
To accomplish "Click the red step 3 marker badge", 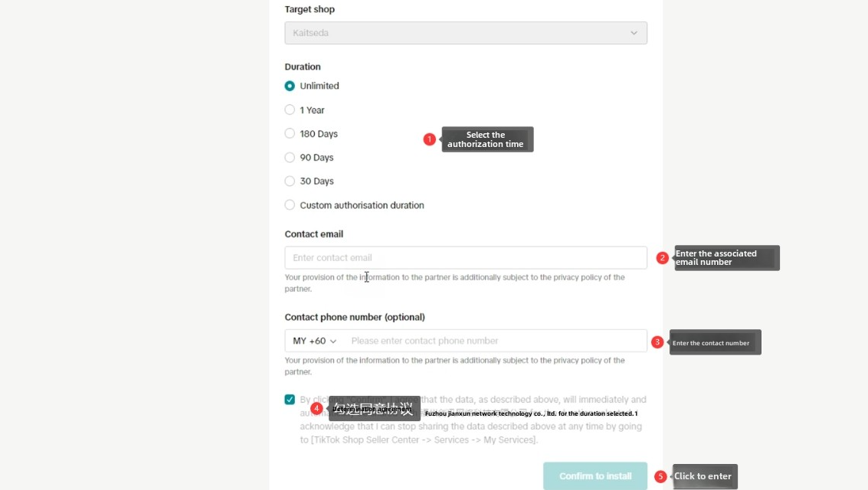I will click(657, 342).
